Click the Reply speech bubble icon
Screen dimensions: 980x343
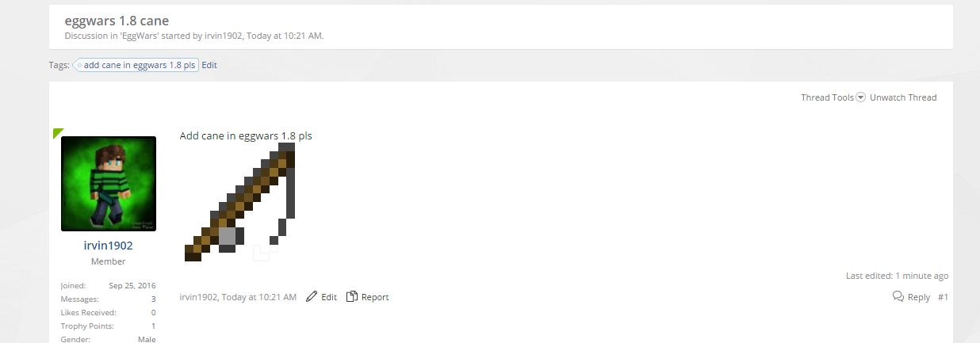(898, 296)
